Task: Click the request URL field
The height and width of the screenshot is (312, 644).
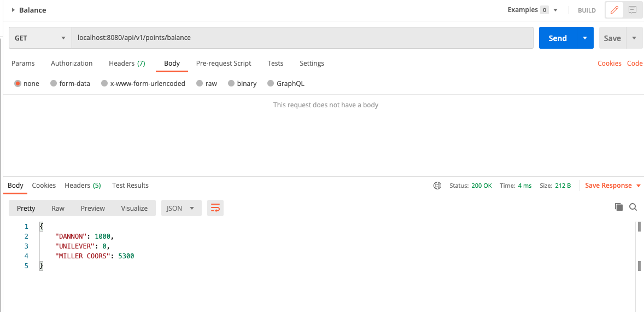Action: (303, 38)
